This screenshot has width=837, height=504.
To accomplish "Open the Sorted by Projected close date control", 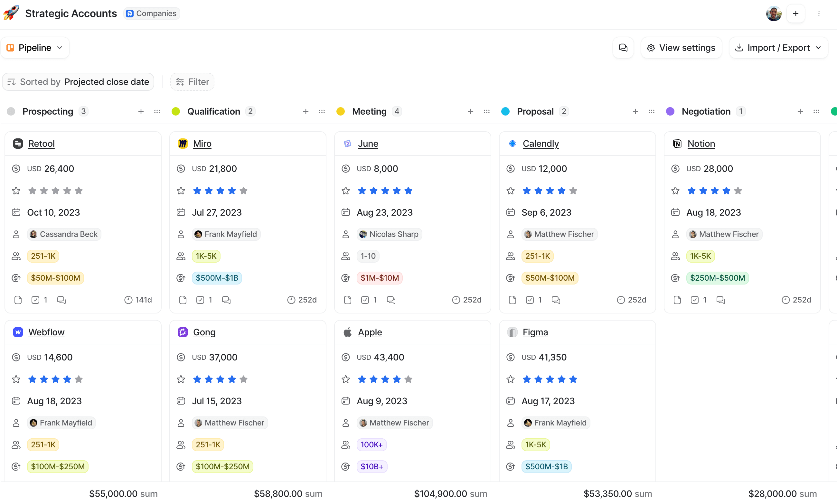I will [x=78, y=82].
